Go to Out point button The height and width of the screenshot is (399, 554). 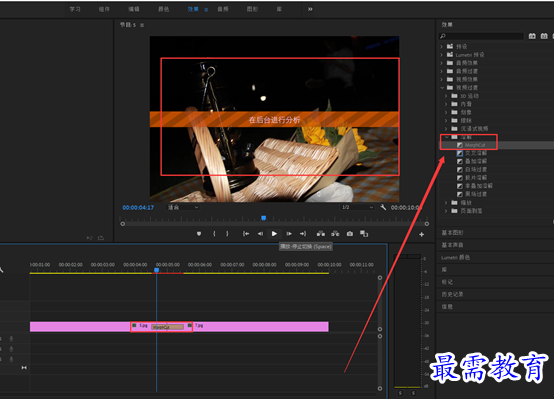coord(303,234)
